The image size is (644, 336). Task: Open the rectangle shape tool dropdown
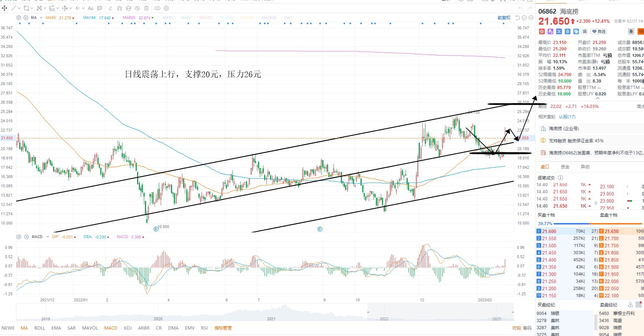(32, 8)
